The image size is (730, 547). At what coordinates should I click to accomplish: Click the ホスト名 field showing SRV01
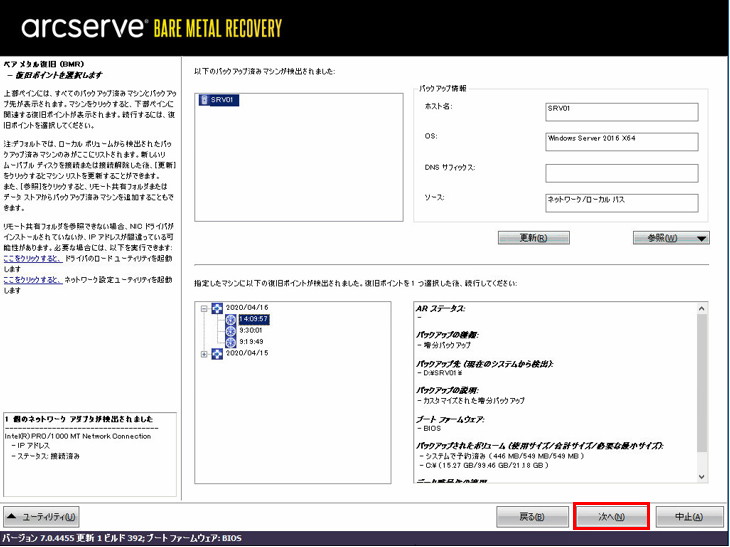pyautogui.click(x=622, y=112)
